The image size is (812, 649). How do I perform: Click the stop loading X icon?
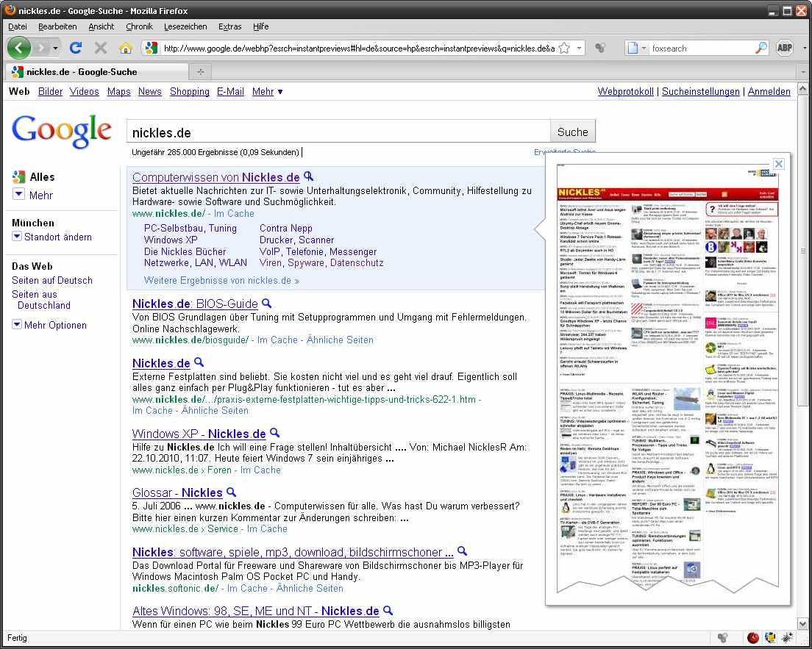point(101,48)
